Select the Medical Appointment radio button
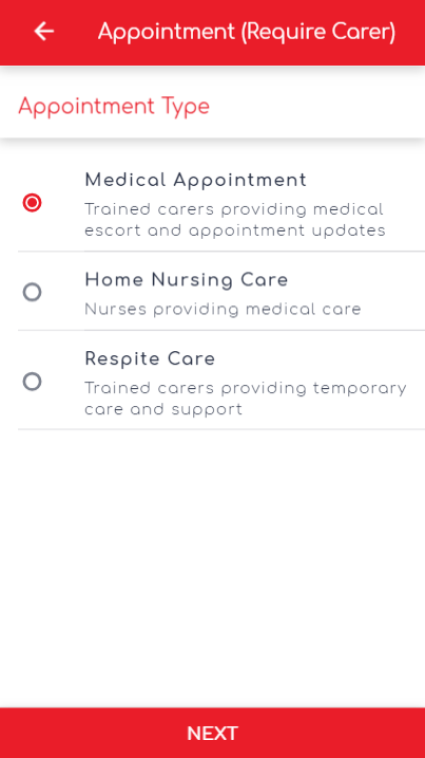This screenshot has width=425, height=758. [32, 203]
